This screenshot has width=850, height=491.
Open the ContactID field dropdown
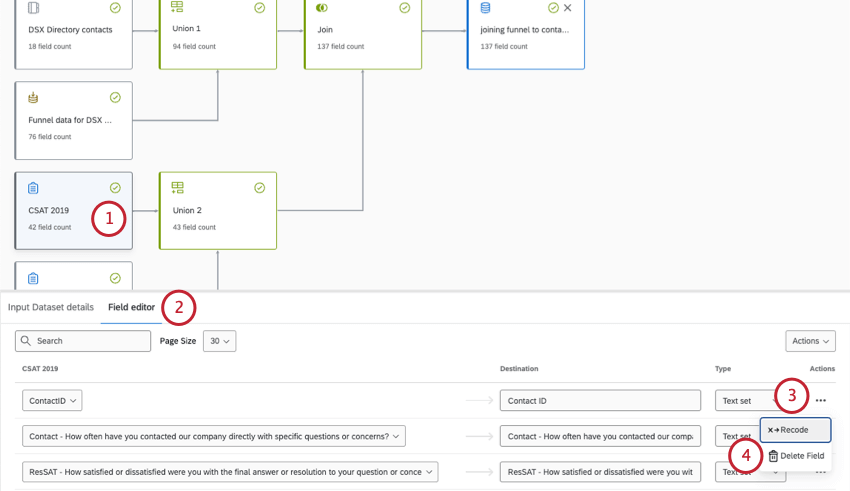[52, 401]
